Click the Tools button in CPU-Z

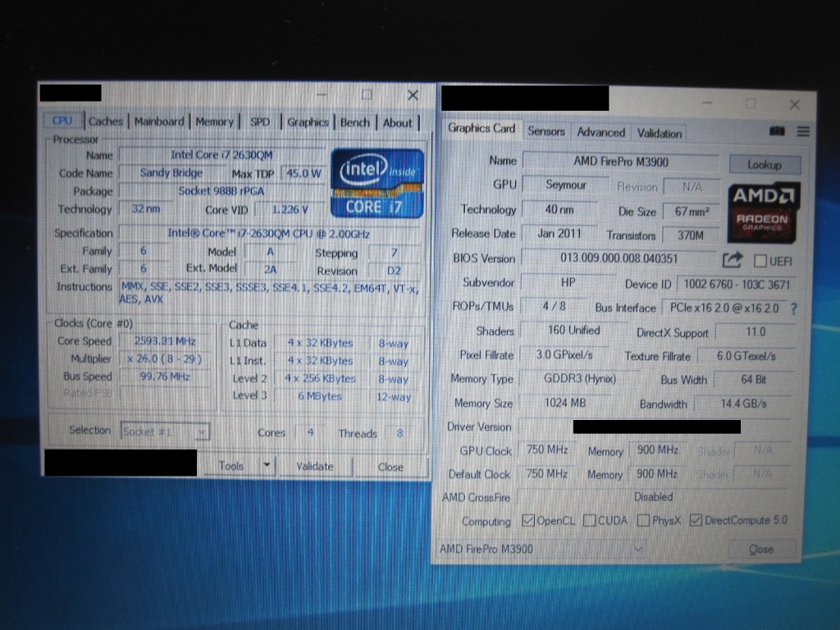click(x=231, y=466)
